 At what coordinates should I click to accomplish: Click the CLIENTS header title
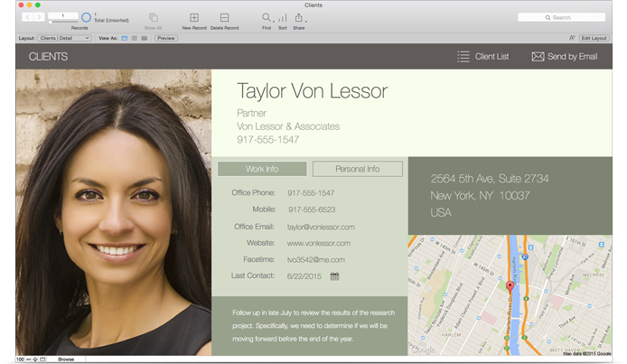point(48,57)
